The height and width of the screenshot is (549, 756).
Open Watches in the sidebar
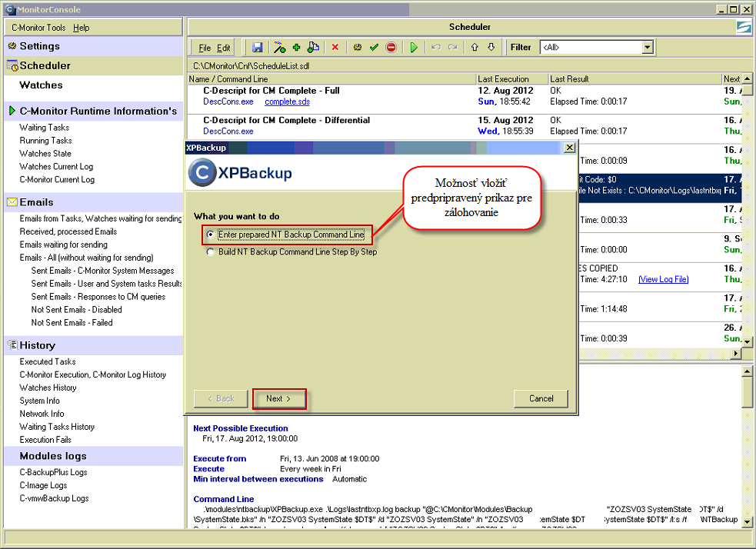(x=41, y=85)
